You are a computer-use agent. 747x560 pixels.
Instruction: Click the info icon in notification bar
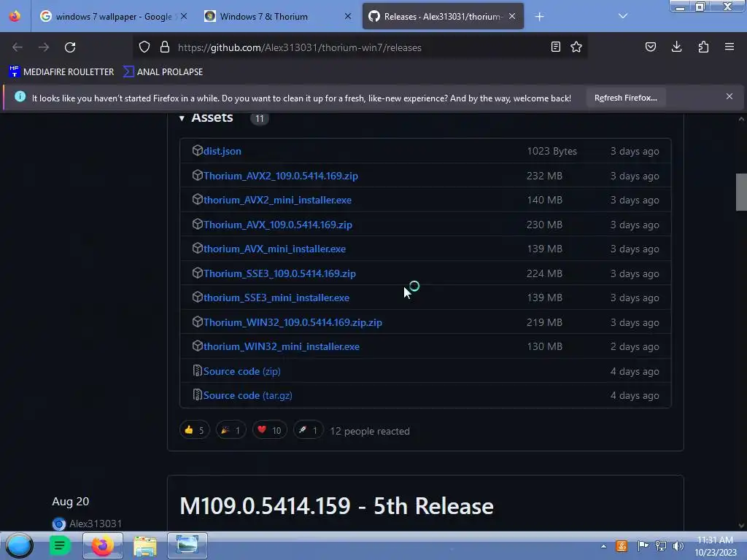click(x=20, y=97)
